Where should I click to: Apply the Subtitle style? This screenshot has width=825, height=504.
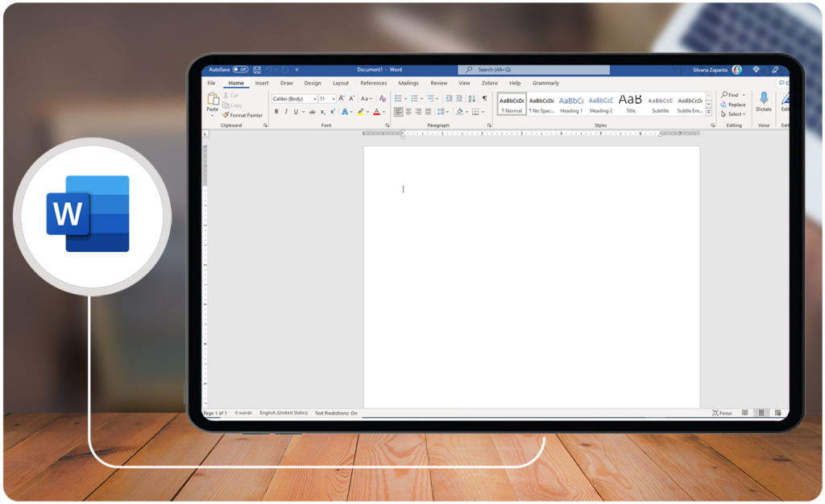(x=661, y=104)
